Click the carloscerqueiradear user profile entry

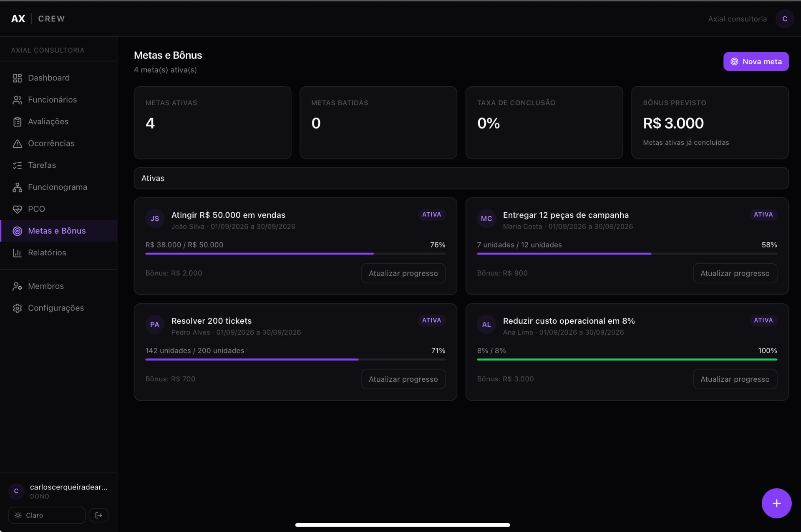(58, 491)
